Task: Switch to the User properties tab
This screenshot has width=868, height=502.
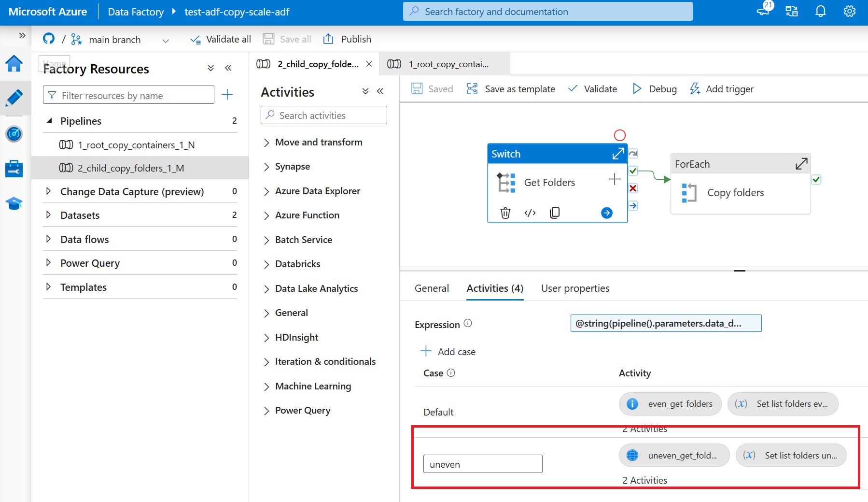Action: click(575, 288)
